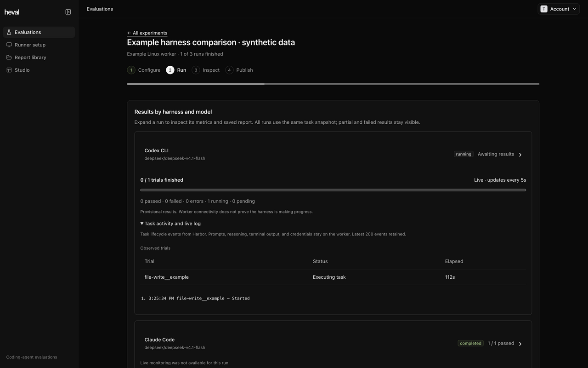Select step 2 Run
Image resolution: width=588 pixels, height=368 pixels.
click(176, 70)
